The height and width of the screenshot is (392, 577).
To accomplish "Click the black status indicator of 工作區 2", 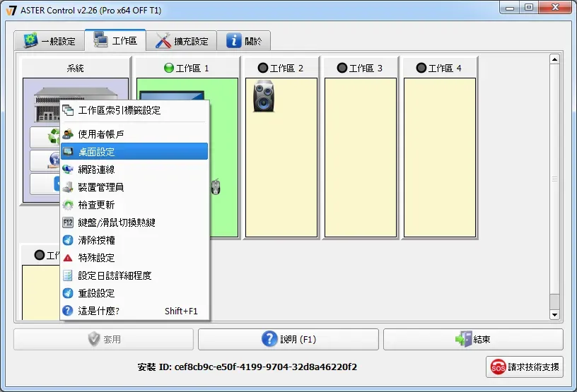I will click(x=263, y=68).
